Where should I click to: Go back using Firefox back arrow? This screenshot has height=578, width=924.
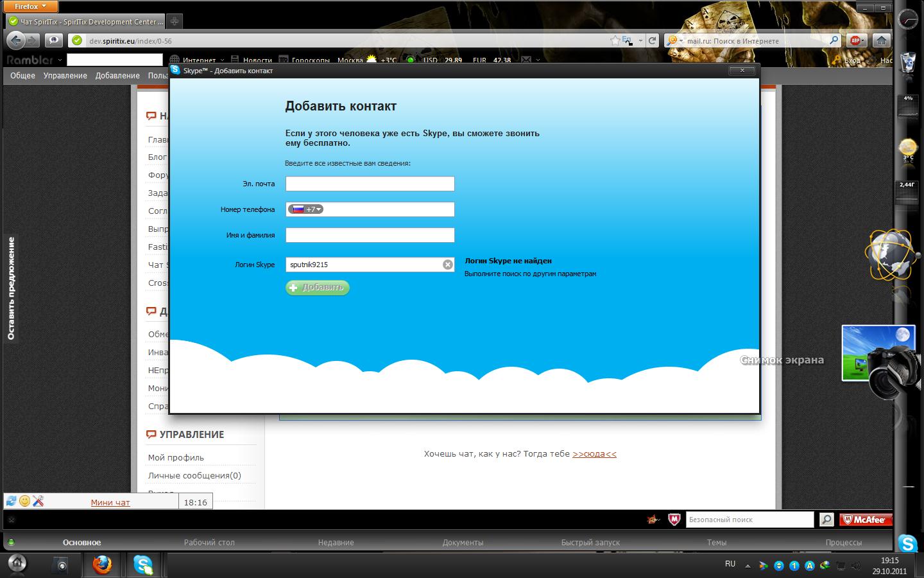(15, 40)
